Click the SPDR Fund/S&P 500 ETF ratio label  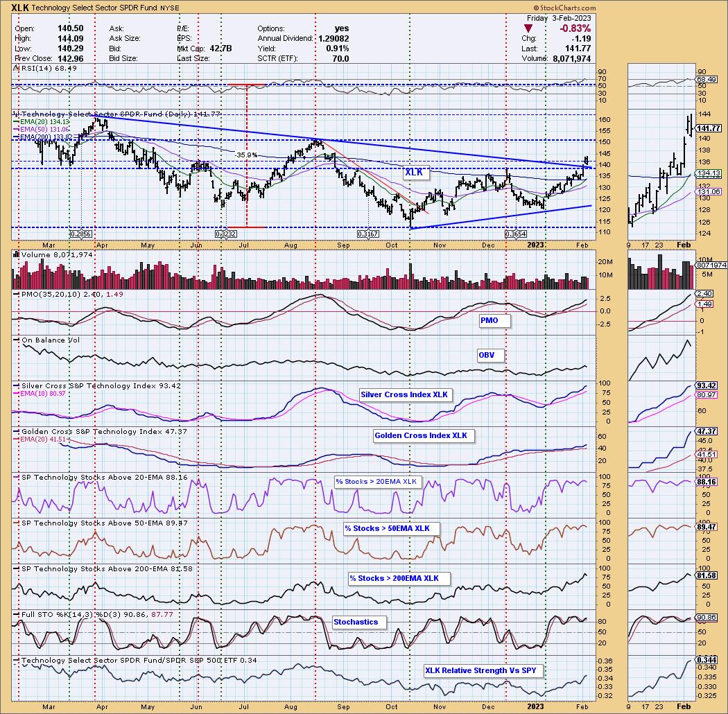pos(139,661)
